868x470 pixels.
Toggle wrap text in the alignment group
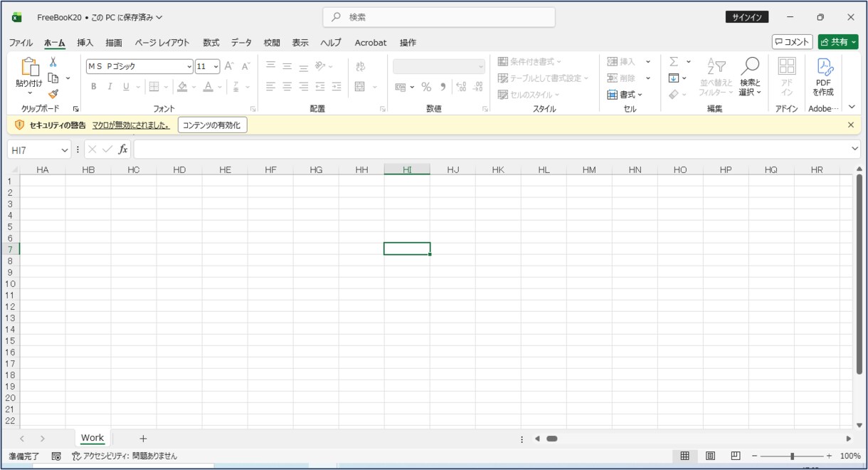(360, 66)
